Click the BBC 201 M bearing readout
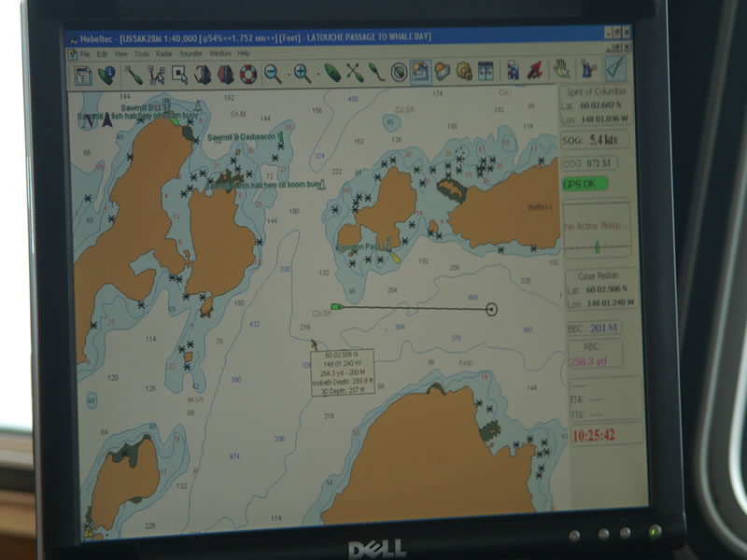747x560 pixels. [594, 329]
